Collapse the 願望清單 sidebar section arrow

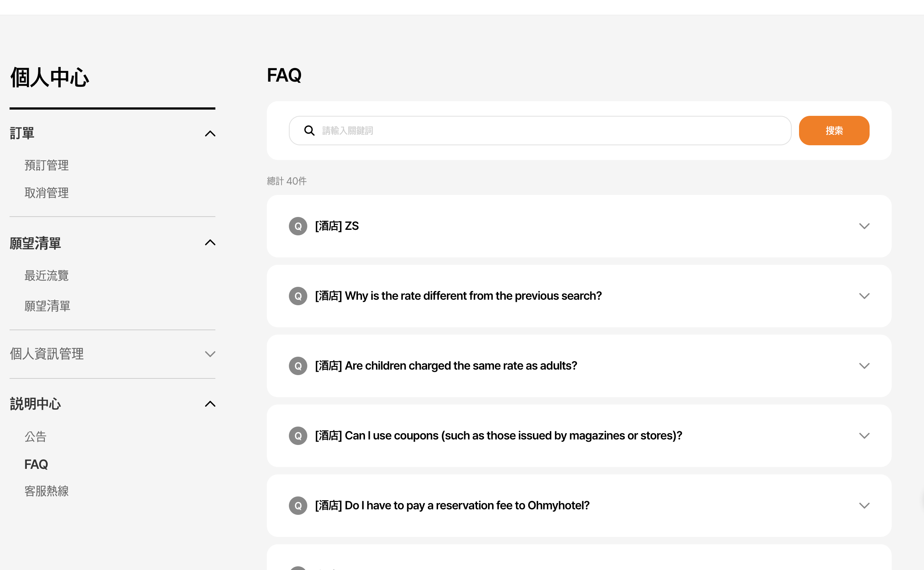click(210, 242)
